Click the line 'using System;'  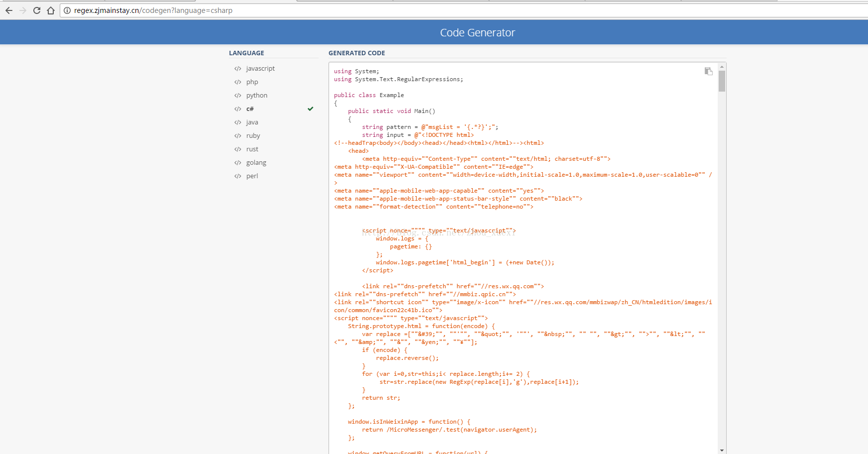click(356, 72)
